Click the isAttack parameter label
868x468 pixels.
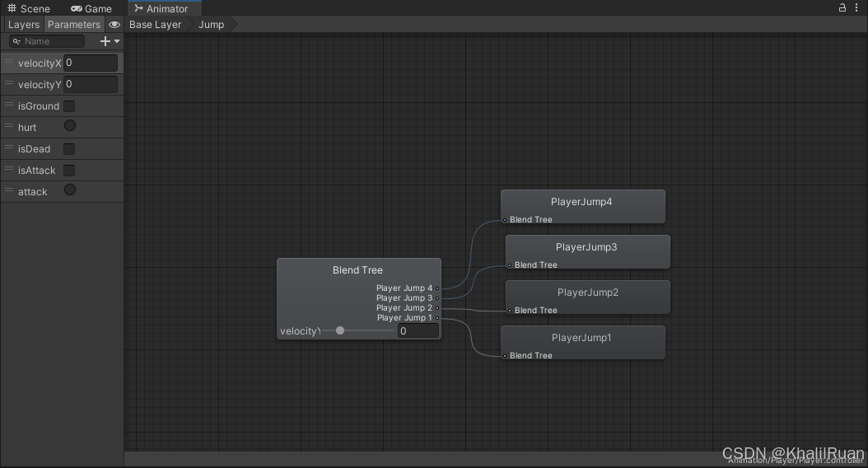pos(36,171)
